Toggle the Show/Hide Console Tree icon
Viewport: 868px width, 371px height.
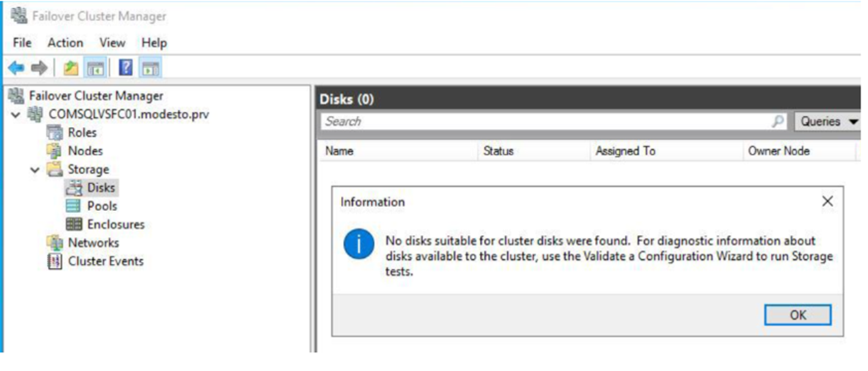tap(96, 68)
